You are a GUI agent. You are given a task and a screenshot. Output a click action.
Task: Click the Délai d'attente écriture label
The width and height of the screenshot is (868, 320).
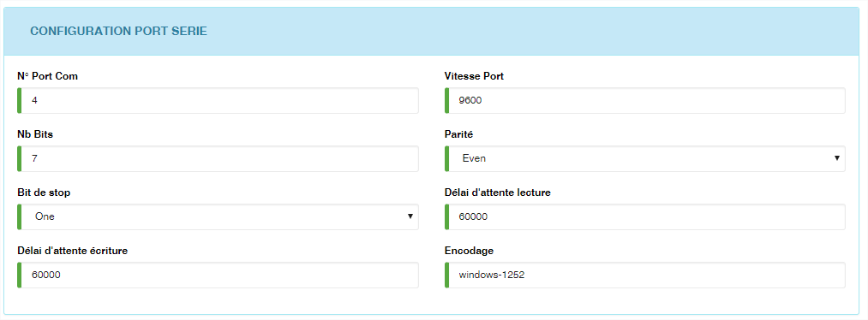(73, 251)
